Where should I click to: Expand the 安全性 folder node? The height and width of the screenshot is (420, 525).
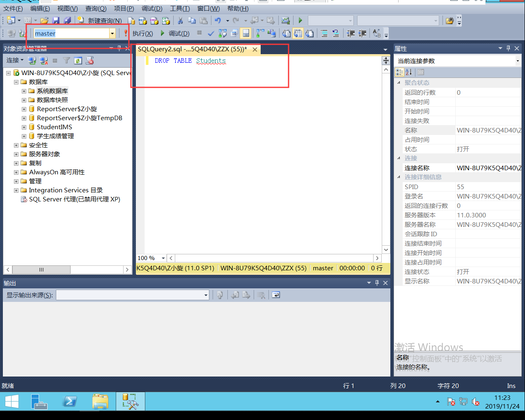(16, 145)
